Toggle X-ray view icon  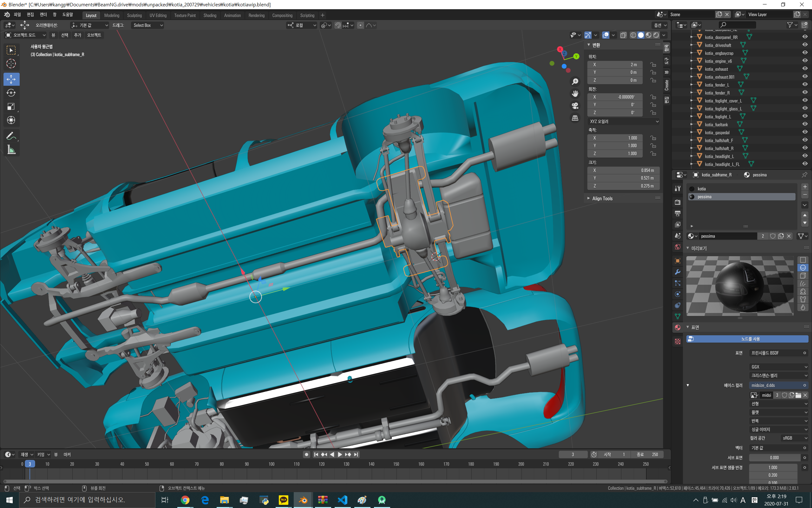click(623, 35)
